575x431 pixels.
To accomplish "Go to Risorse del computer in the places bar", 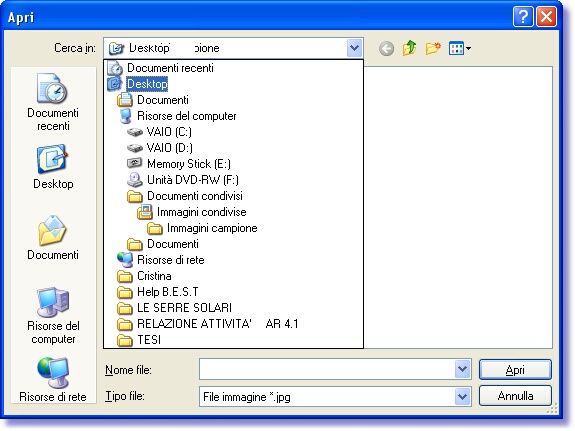I will coord(53,316).
